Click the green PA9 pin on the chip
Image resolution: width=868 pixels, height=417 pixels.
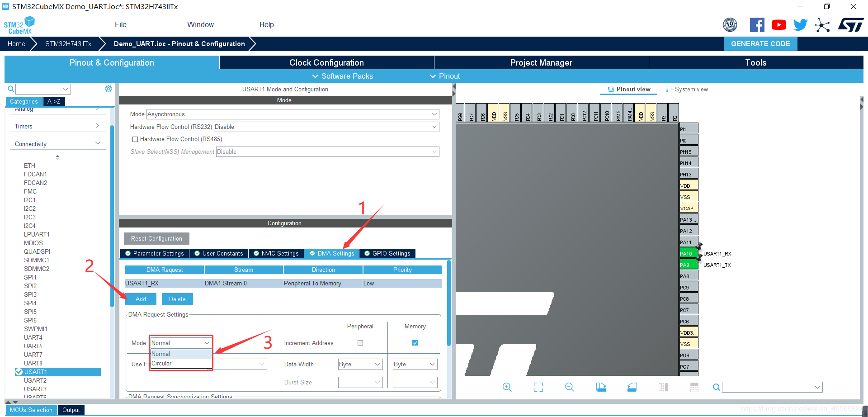[x=689, y=265]
